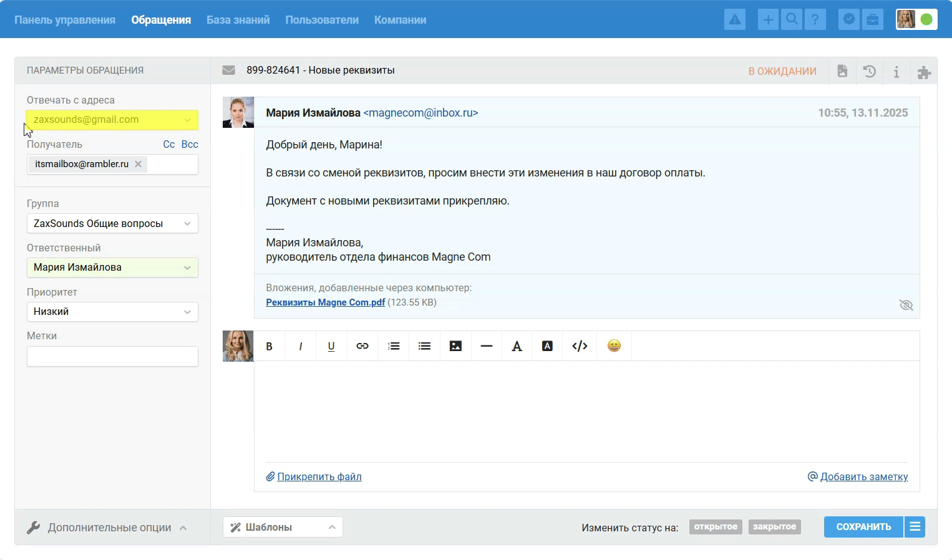This screenshot has height=560, width=952.
Task: Open attachment Реквизиты Magne Com.pdf
Action: tap(325, 302)
